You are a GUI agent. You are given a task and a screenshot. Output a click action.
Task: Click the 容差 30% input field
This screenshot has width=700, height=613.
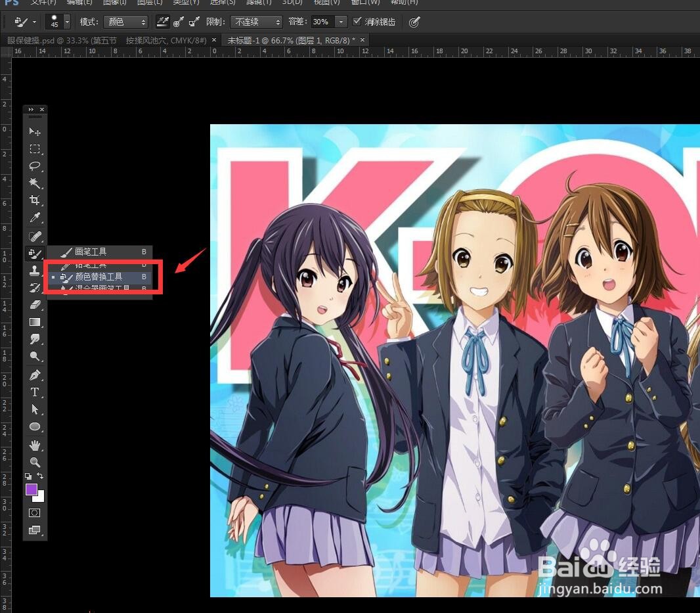tap(322, 22)
